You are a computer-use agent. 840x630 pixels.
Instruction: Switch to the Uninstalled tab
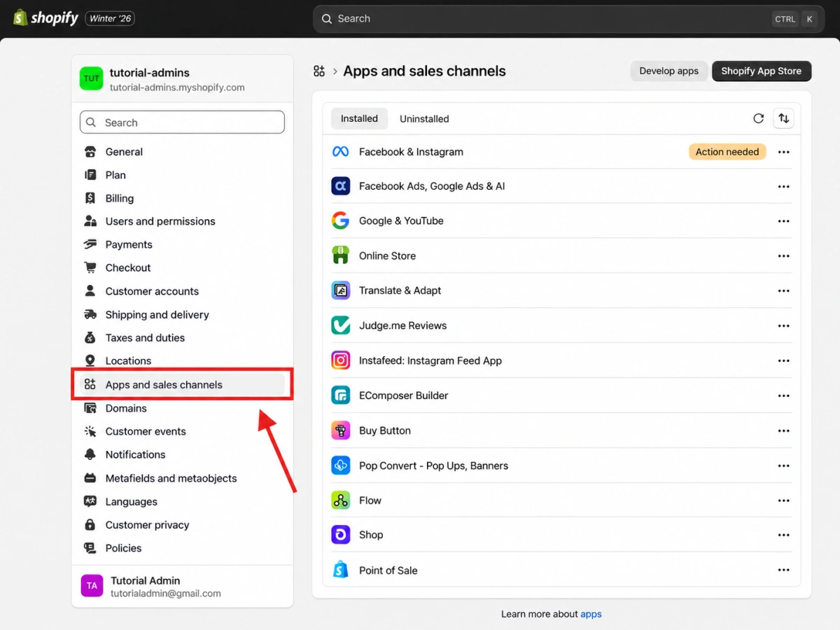tap(424, 118)
